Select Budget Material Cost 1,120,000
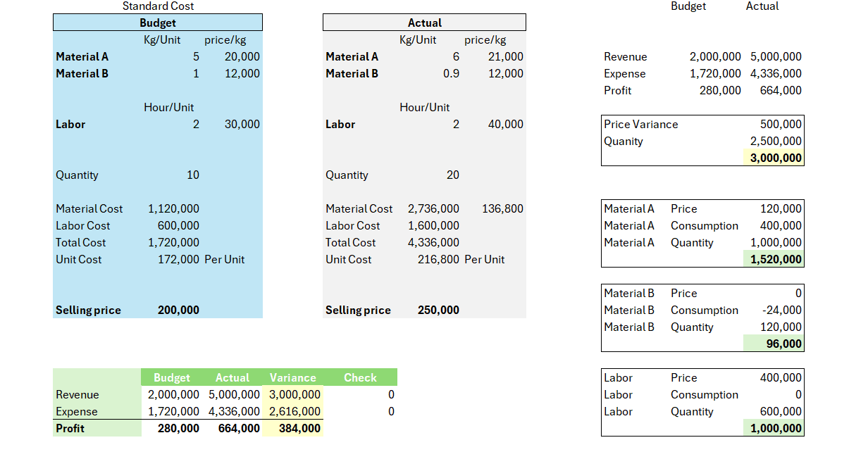 173,208
